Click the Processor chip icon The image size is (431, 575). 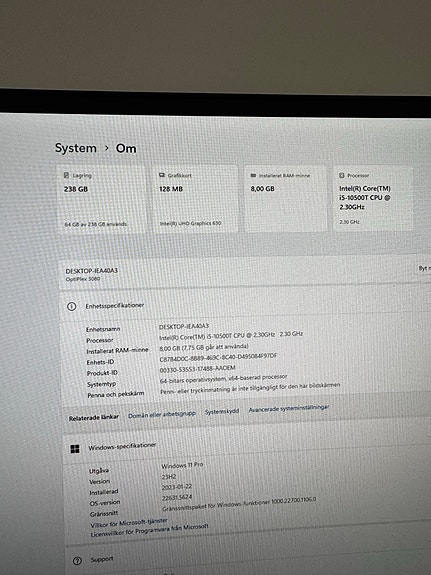point(341,175)
